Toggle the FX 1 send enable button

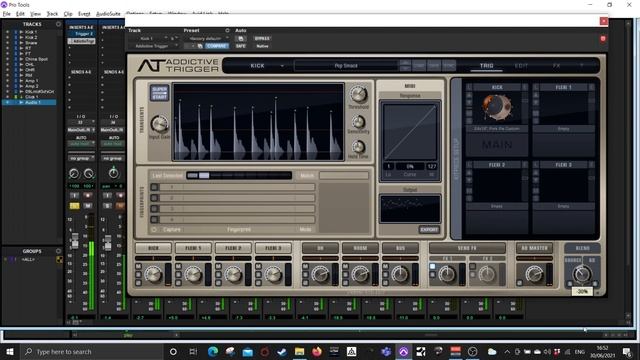pos(432,267)
